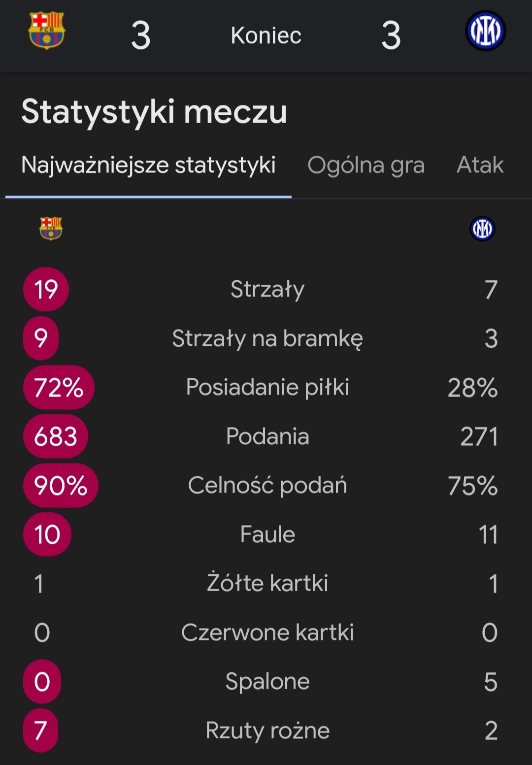The image size is (532, 765).
Task: Tap small Barcelona logo above stats column
Action: point(51,229)
